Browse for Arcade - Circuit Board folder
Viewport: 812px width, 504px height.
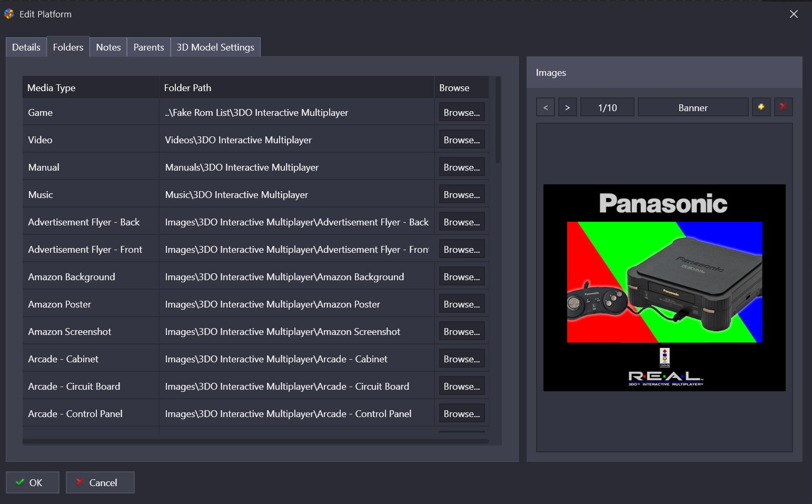tap(462, 386)
